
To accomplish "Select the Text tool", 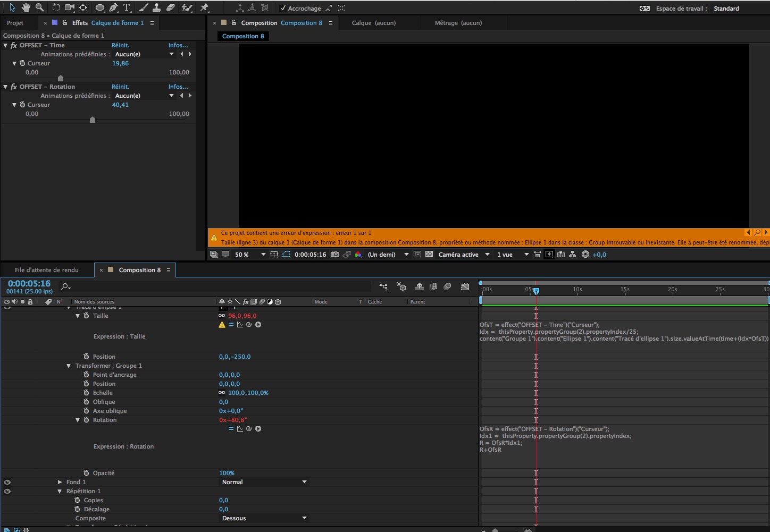I will (x=127, y=7).
